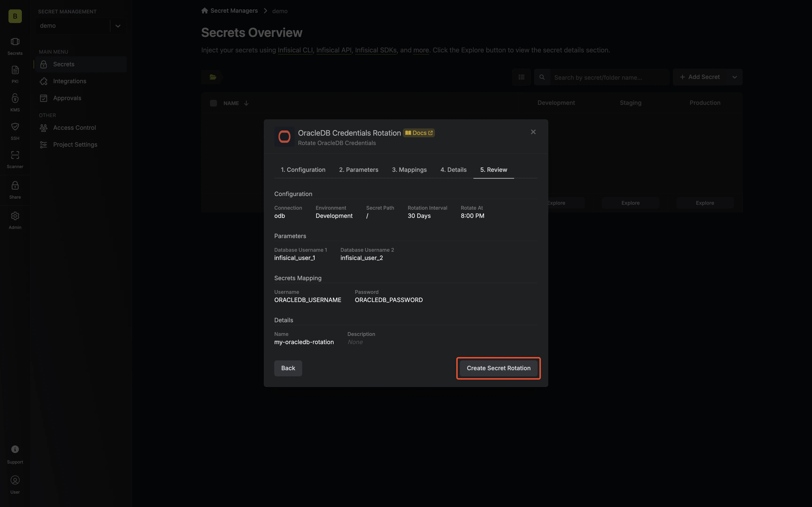Click the folder icon above the secrets table

click(x=213, y=77)
